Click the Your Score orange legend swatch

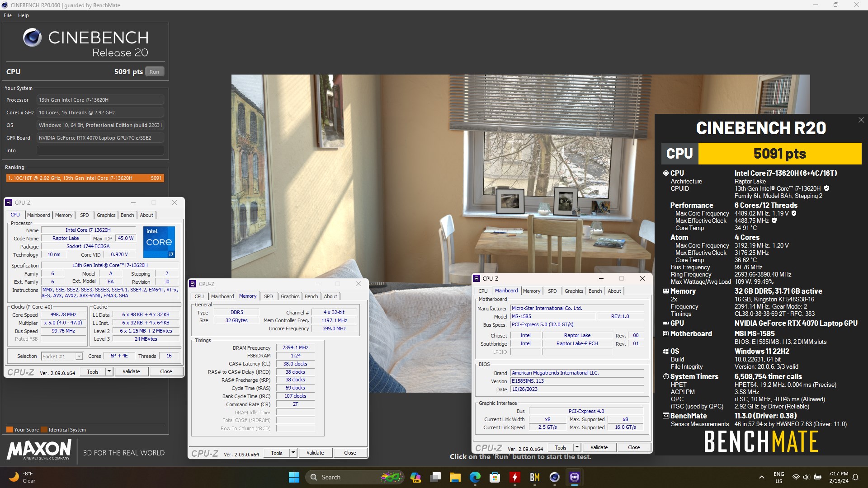(x=9, y=430)
